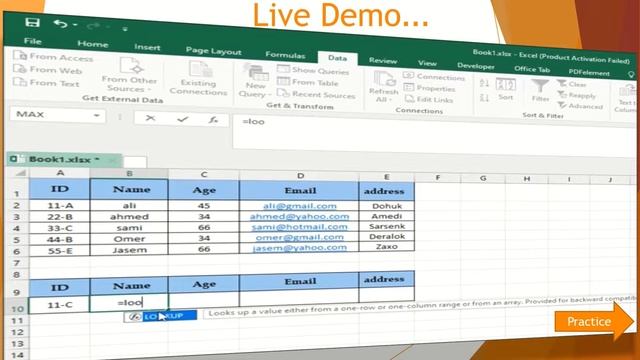Sort A to Z ascending icon
The image size is (640, 360).
point(484,84)
